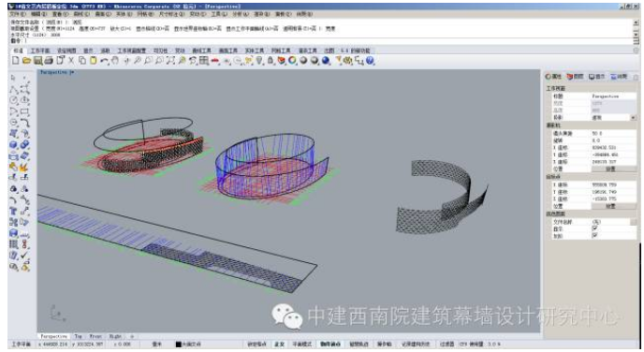Select the pointer arrow tool in left sidebar
The image size is (644, 352).
tap(13, 78)
